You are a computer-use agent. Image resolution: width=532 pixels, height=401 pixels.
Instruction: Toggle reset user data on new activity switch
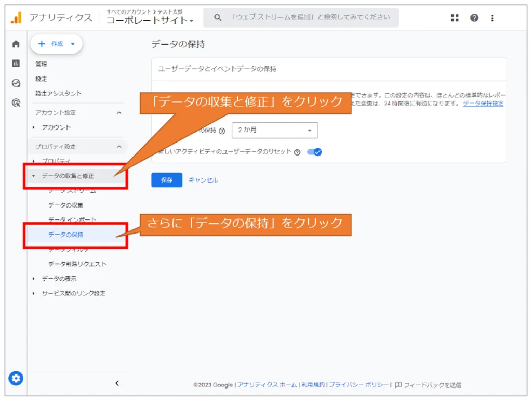315,152
